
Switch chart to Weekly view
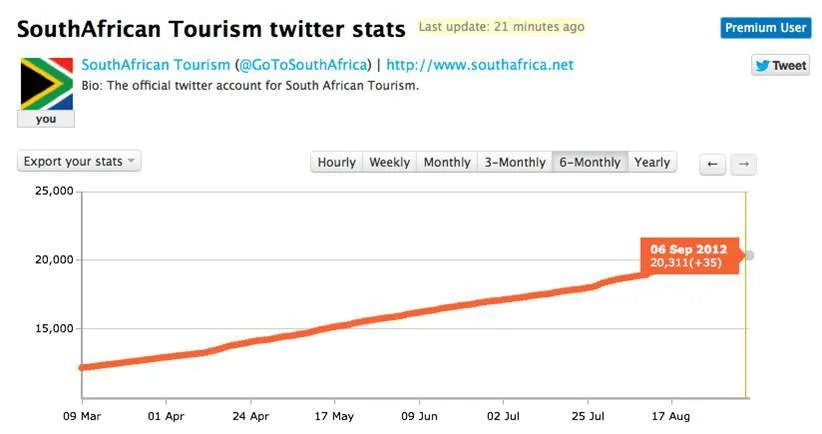(x=389, y=162)
